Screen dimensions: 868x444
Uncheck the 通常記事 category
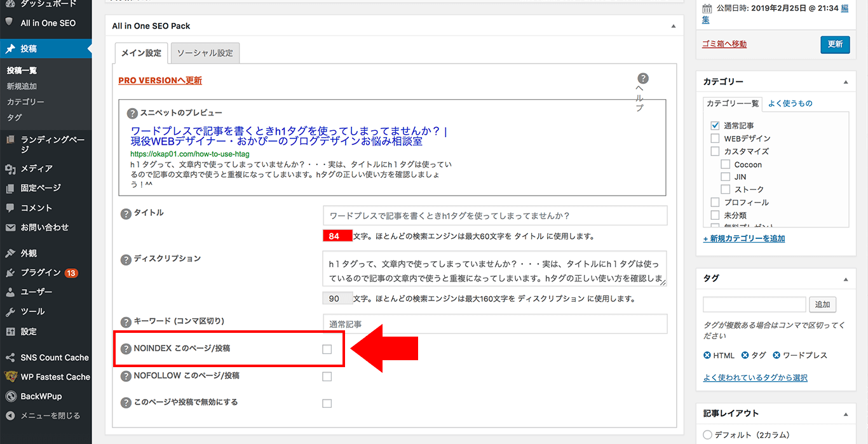715,126
